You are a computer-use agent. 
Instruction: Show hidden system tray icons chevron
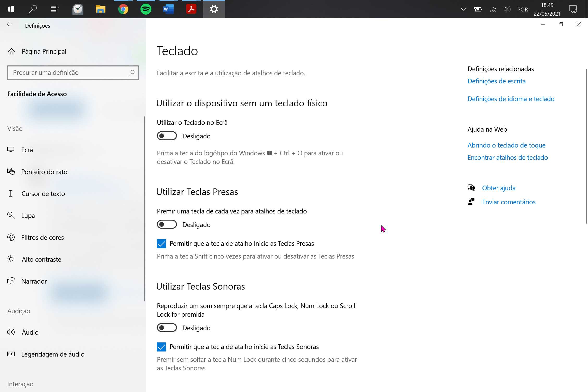pos(463,9)
